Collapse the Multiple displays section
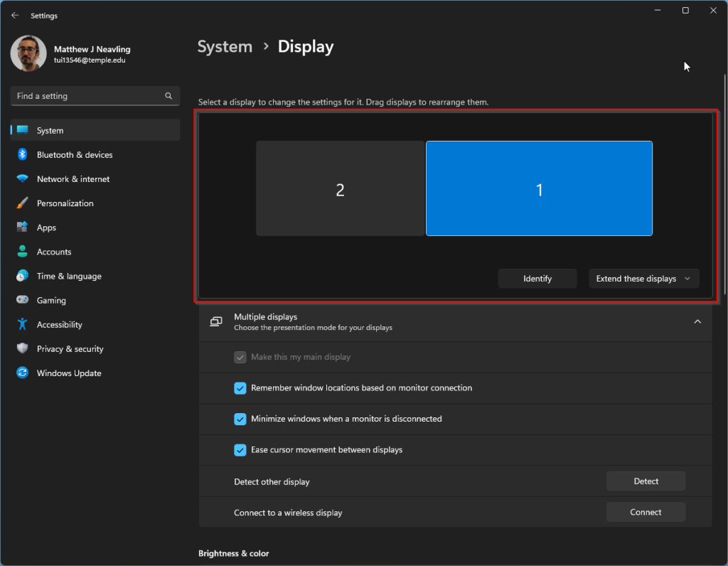 (697, 322)
